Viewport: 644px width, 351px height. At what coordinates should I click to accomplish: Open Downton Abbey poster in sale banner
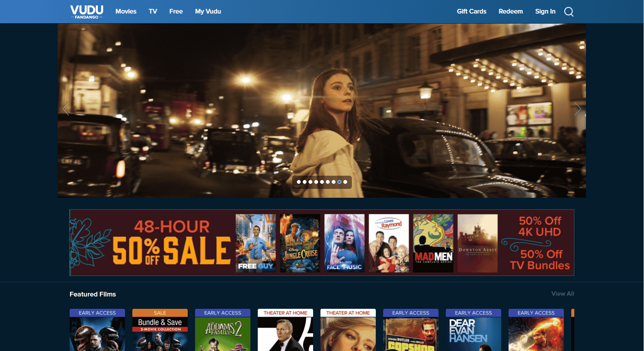478,243
